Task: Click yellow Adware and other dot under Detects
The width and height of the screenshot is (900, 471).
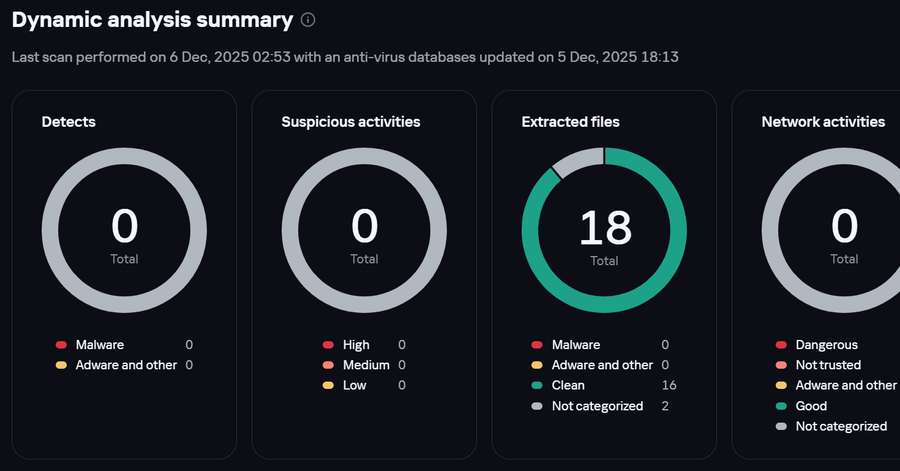Action: [x=61, y=365]
